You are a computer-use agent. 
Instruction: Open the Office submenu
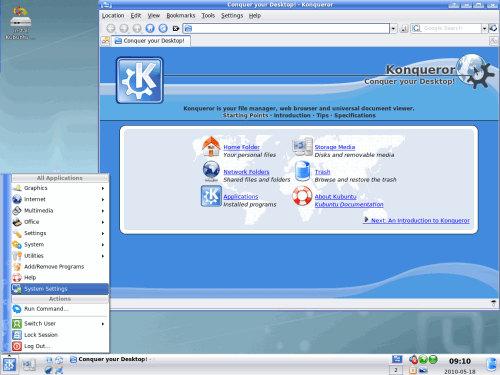(x=60, y=222)
